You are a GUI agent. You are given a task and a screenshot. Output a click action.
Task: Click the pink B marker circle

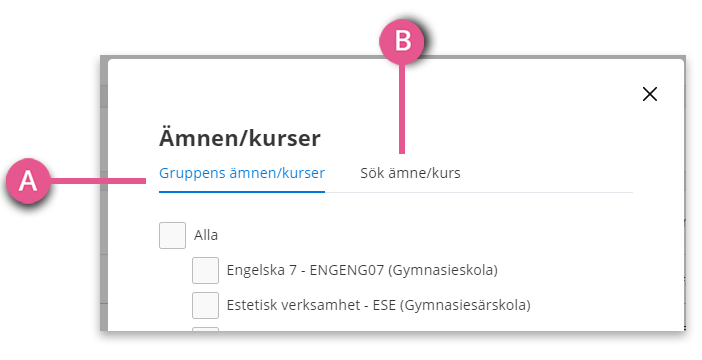pos(402,41)
